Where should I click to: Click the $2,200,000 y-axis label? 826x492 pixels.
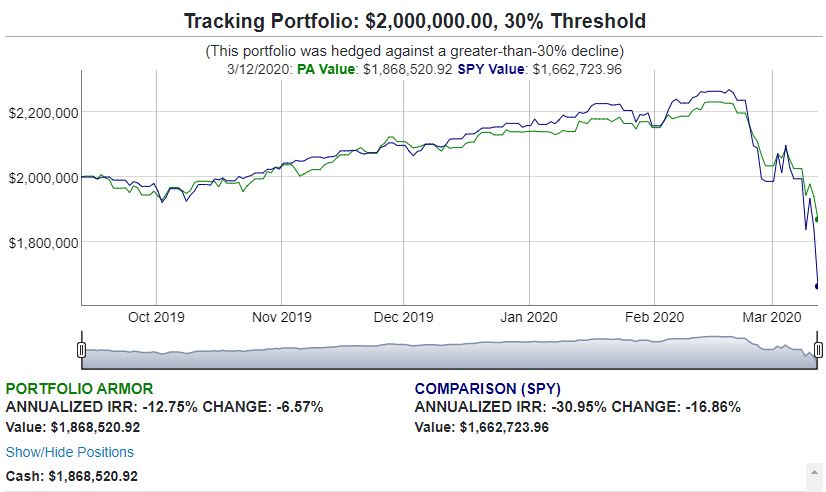tap(44, 113)
